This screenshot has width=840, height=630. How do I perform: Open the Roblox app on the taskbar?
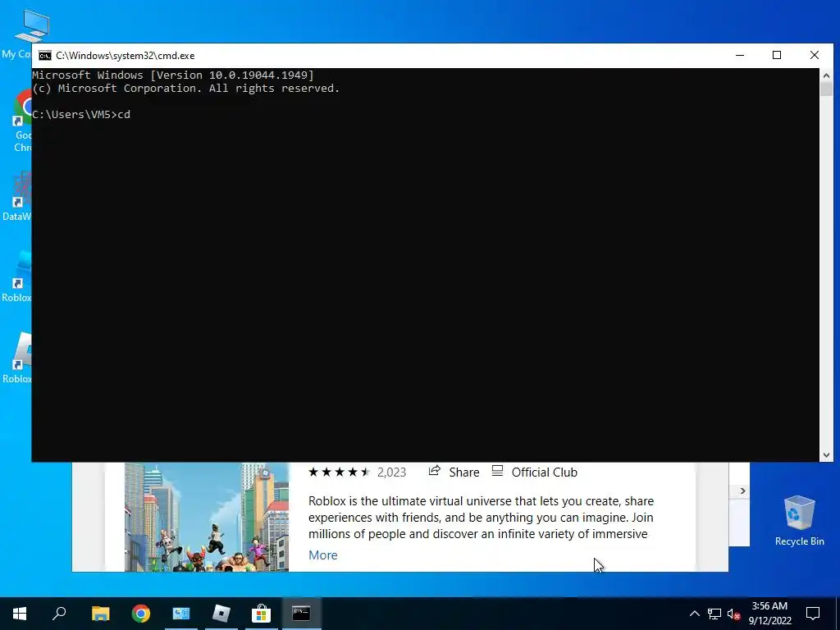tap(221, 614)
